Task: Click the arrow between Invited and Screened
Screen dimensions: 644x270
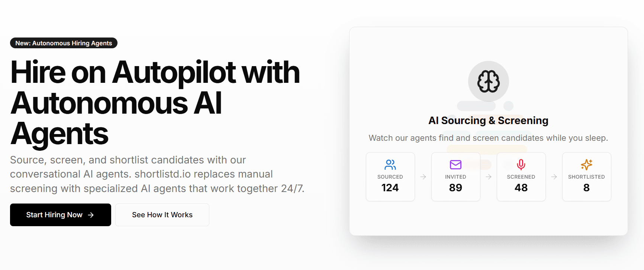Action: pyautogui.click(x=488, y=177)
